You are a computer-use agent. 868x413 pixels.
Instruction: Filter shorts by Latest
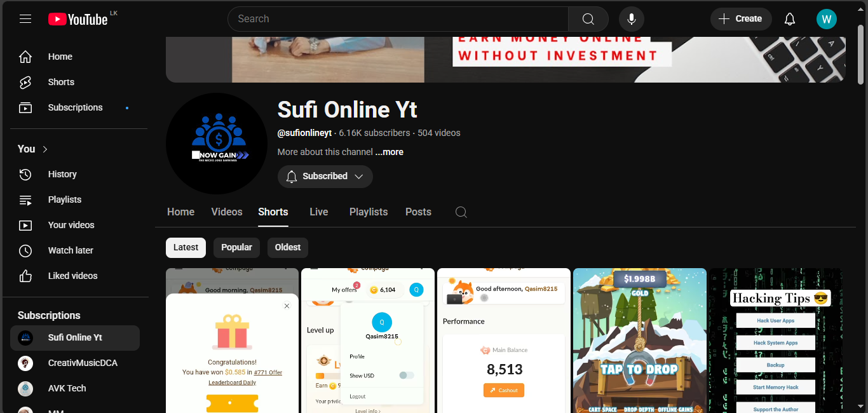186,247
